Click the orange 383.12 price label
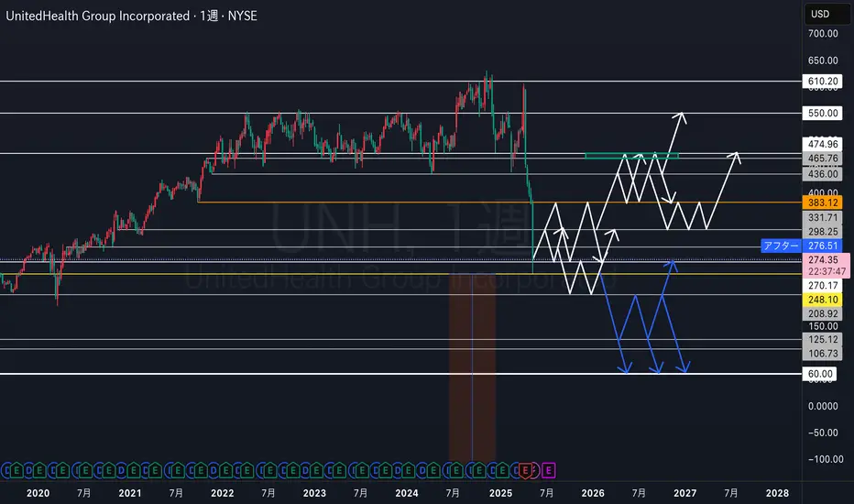The image size is (854, 504). tap(823, 203)
